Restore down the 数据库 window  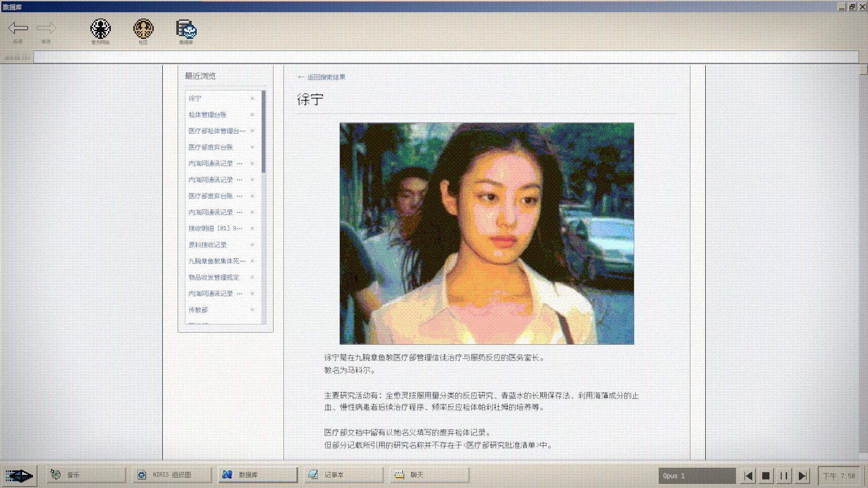(852, 7)
